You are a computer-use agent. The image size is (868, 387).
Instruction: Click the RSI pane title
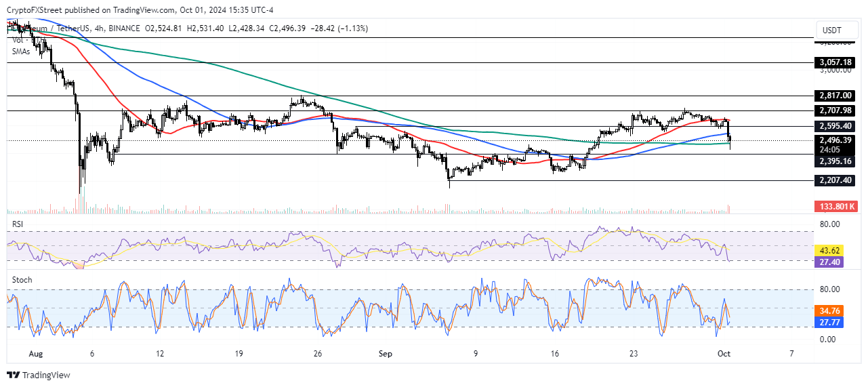18,222
